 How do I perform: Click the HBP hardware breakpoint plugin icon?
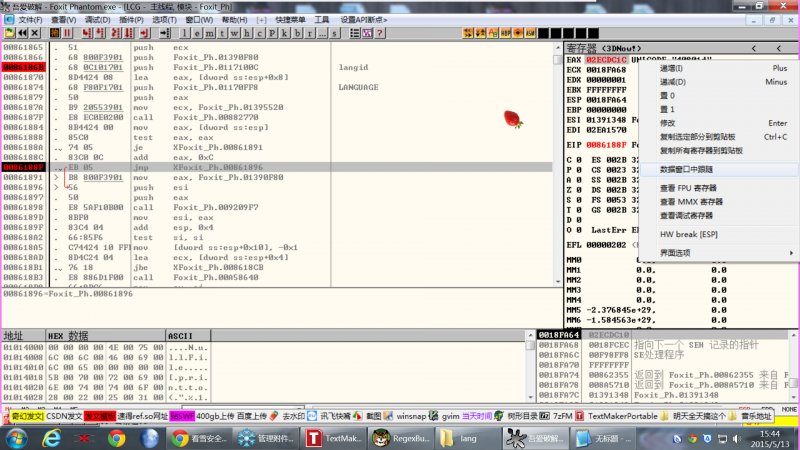point(505,33)
